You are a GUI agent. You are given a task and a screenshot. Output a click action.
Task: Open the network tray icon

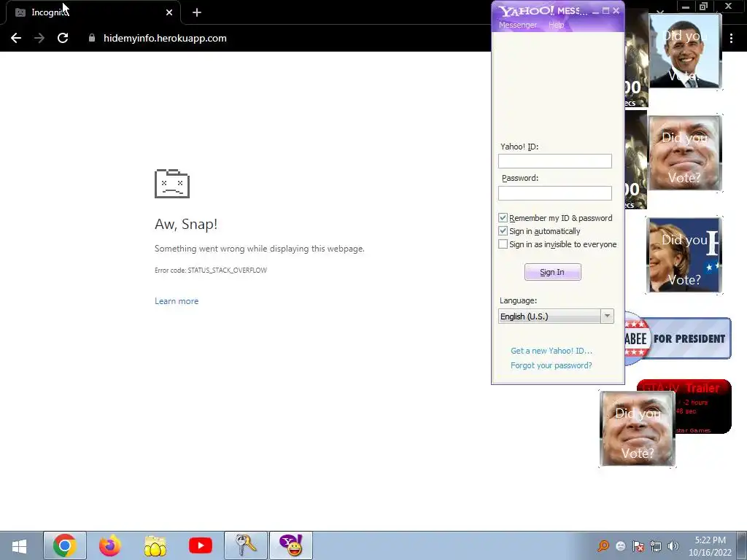656,546
